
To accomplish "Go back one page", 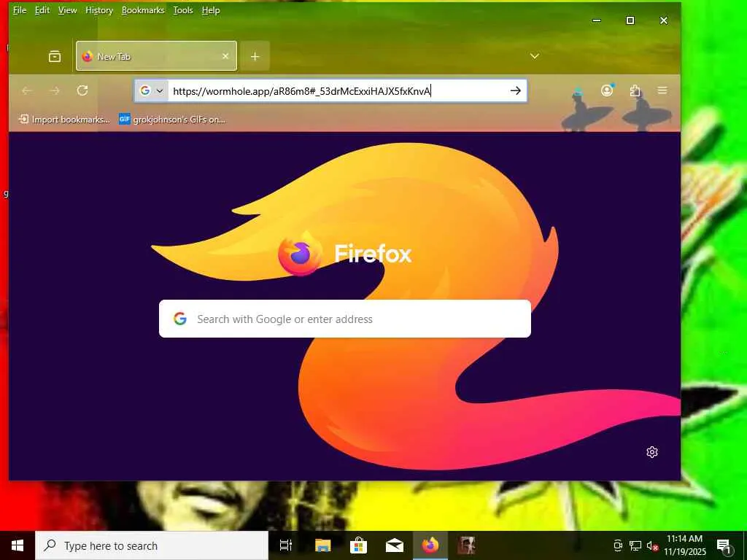I will (x=27, y=90).
